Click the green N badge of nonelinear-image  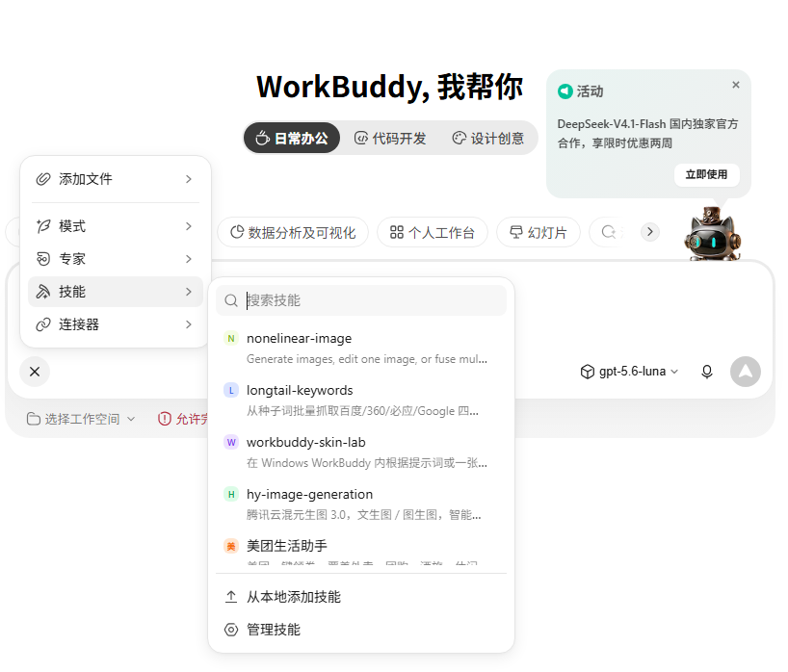tap(231, 339)
